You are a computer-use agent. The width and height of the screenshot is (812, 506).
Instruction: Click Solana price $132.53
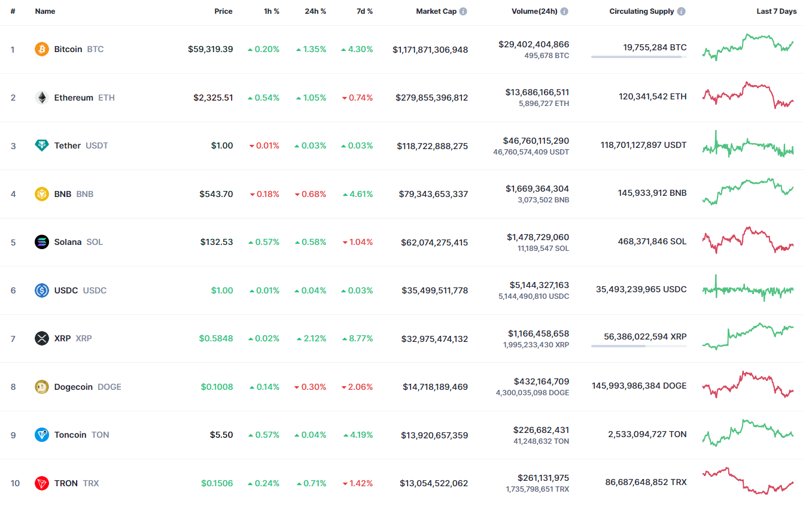coord(217,242)
